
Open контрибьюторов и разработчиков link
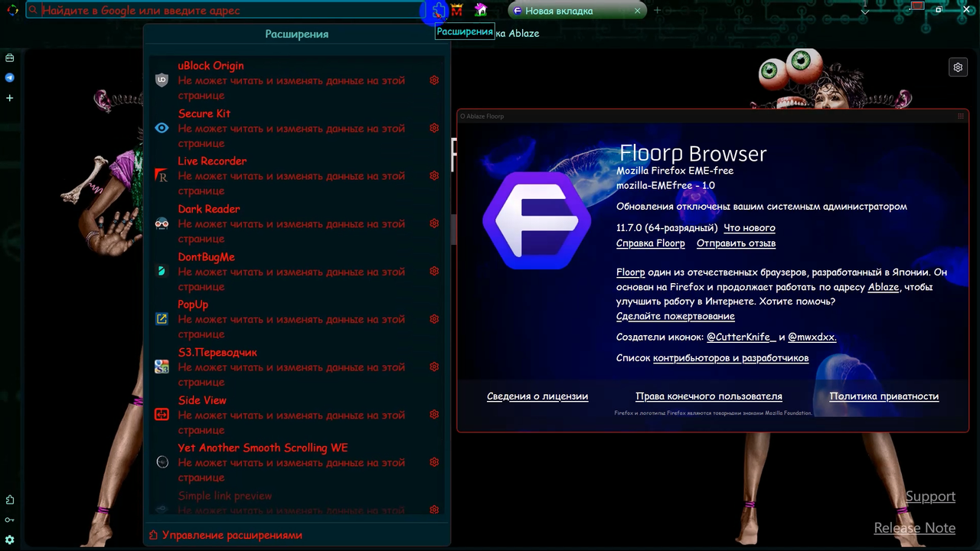click(730, 357)
